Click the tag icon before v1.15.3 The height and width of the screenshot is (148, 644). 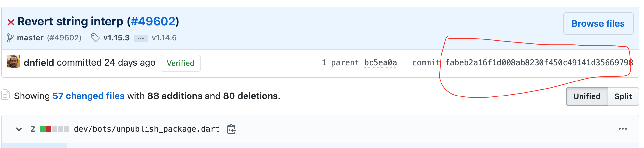(x=95, y=38)
